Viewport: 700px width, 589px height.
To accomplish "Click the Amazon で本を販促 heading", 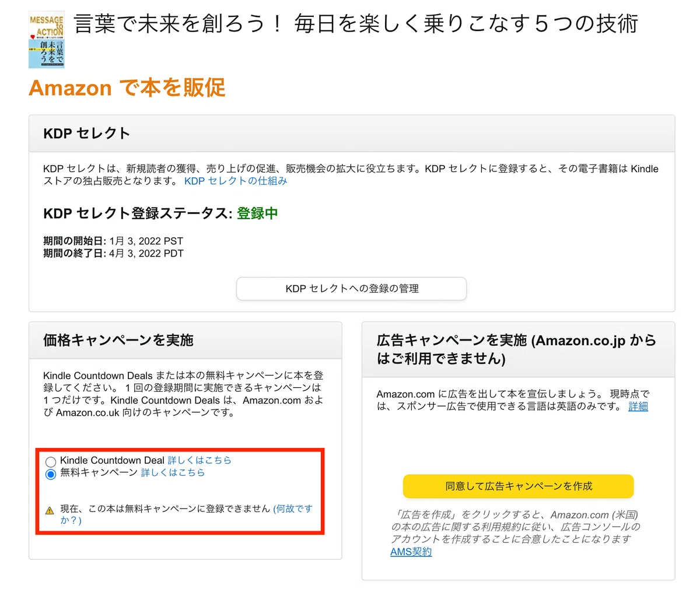I will 127,88.
